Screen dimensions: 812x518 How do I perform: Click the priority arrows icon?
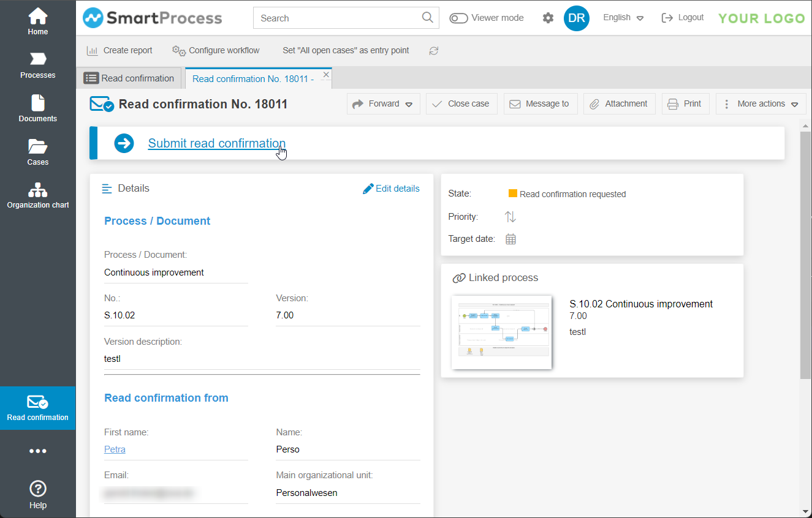tap(510, 217)
